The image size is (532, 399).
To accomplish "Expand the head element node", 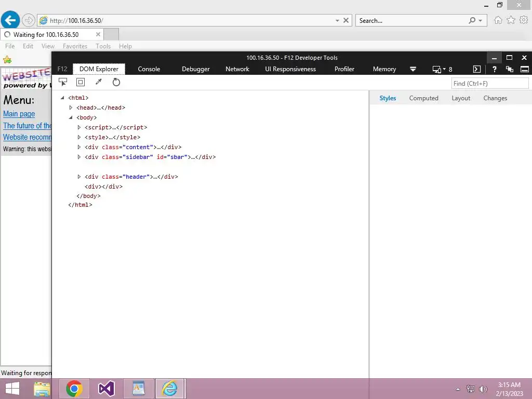I will tap(71, 108).
